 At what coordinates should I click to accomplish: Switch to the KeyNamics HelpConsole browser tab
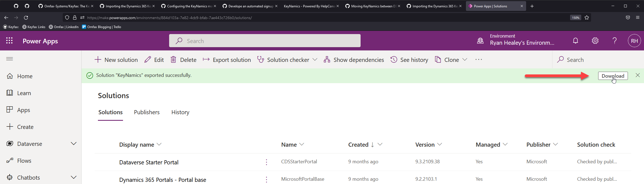311,6
